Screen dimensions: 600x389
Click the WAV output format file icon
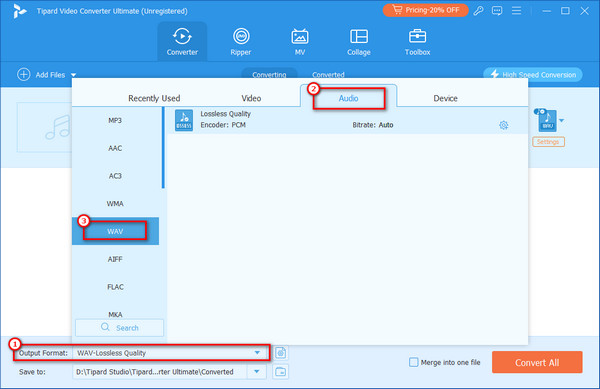[547, 121]
